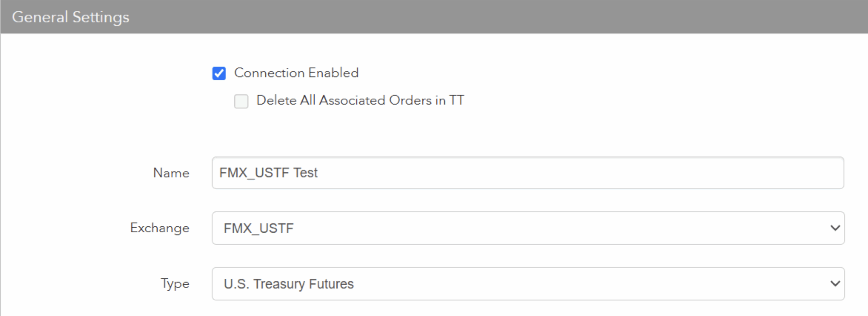Click the chevron arrow of the Exchange field
Viewport: 868px width, 316px height.
click(835, 228)
